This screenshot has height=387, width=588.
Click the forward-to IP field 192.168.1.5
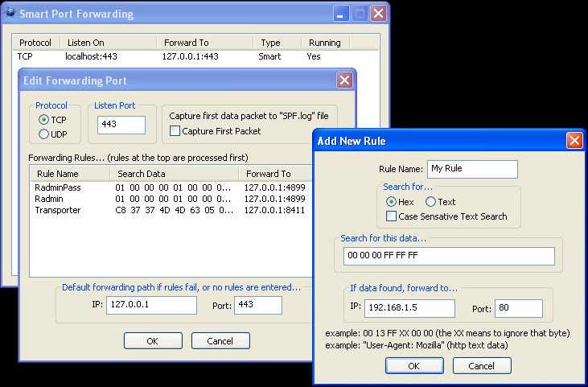pos(409,308)
